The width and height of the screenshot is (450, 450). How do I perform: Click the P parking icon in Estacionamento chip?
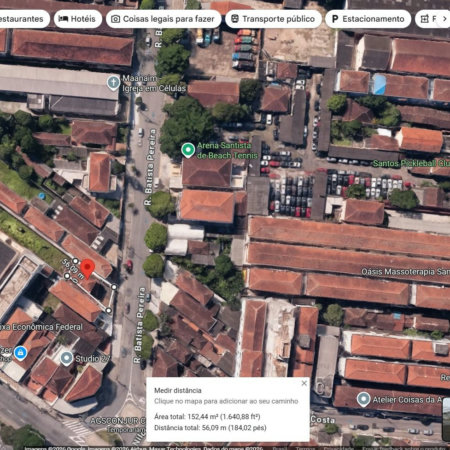[335, 19]
